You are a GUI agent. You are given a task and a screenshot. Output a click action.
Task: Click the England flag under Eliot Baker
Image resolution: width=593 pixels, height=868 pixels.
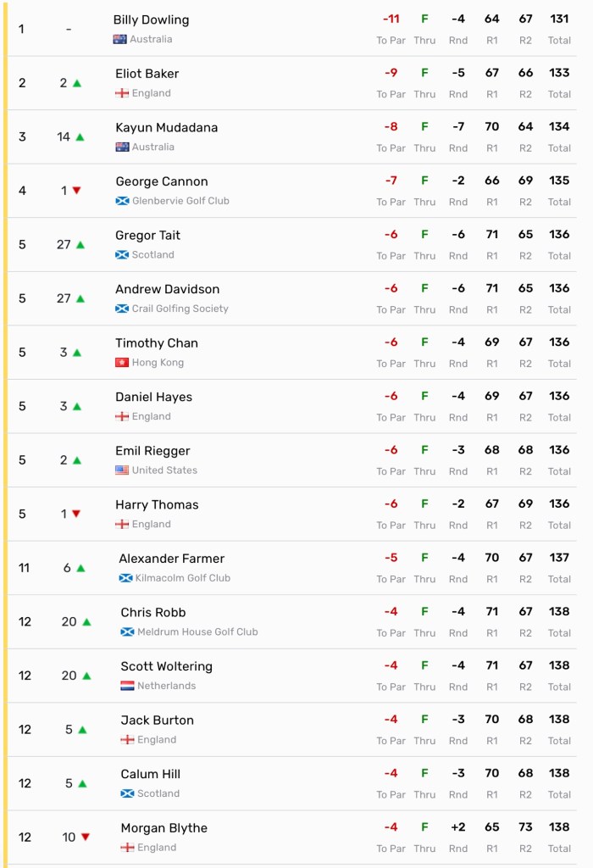coord(122,93)
